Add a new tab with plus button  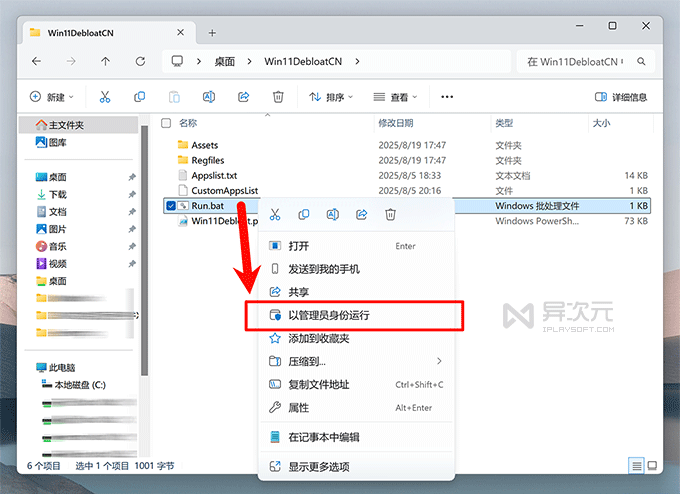212,33
